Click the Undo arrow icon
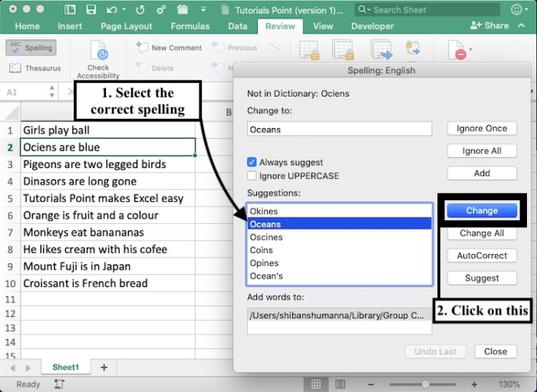The height and width of the screenshot is (392, 537). coord(112,10)
